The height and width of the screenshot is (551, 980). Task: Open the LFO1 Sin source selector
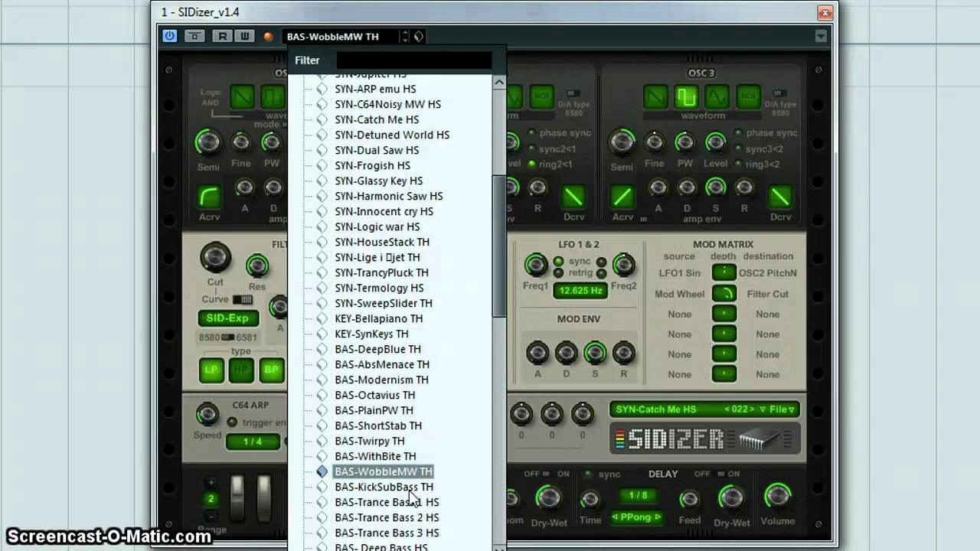(x=680, y=272)
